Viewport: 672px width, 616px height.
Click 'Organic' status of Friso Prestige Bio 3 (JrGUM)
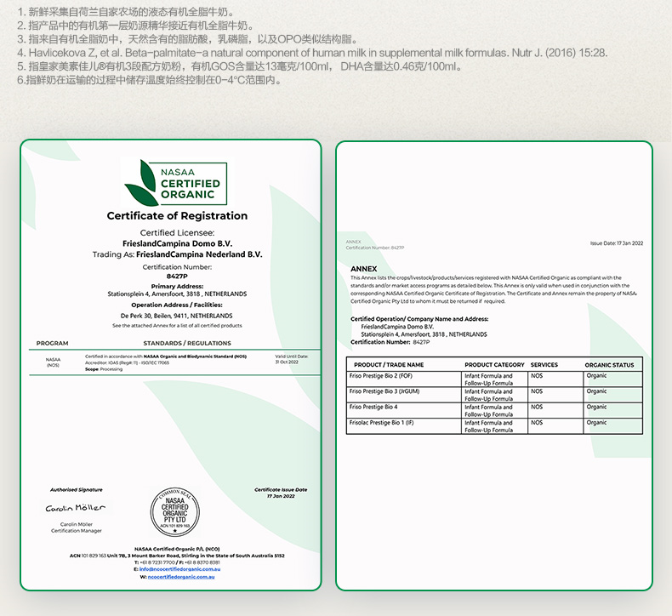point(596,391)
